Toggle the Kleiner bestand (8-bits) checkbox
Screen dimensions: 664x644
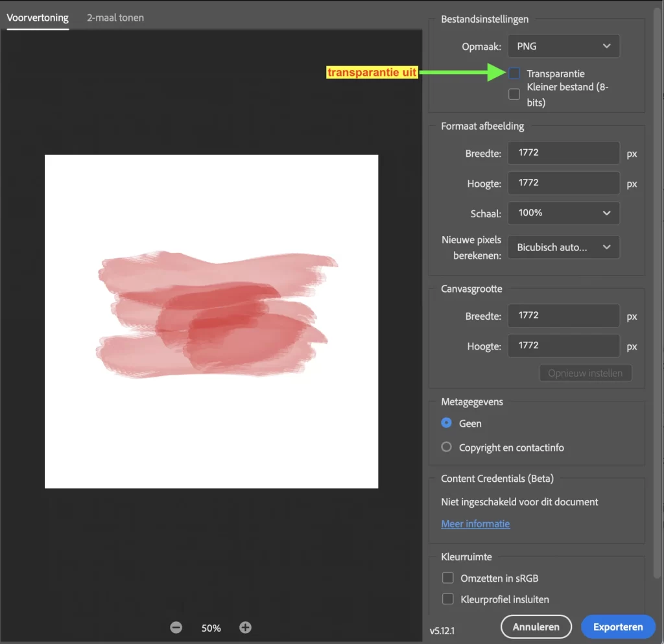514,94
